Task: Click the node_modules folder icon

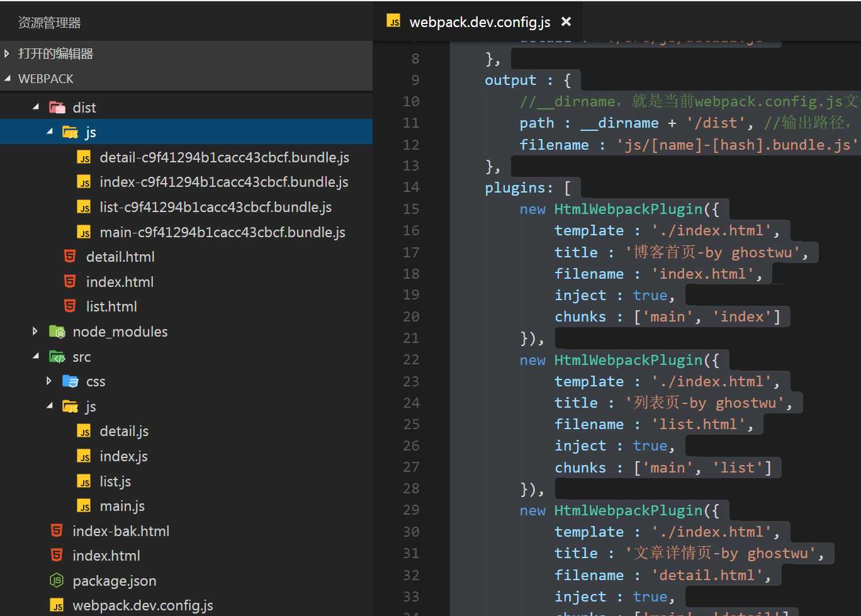Action: point(57,332)
